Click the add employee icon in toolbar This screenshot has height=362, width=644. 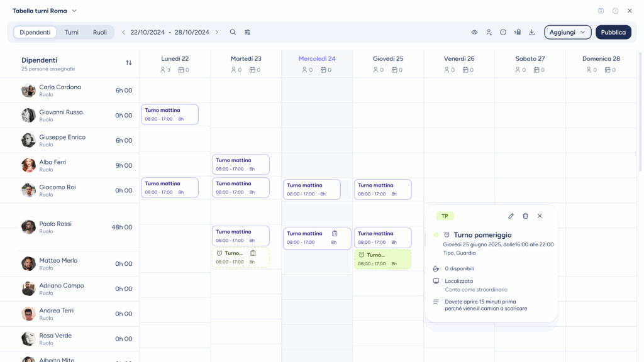point(489,32)
